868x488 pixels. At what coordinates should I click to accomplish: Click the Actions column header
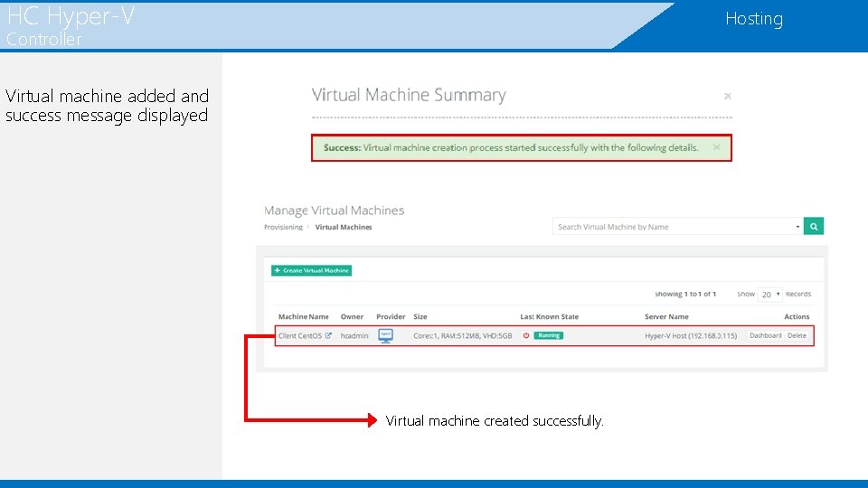[x=797, y=317]
